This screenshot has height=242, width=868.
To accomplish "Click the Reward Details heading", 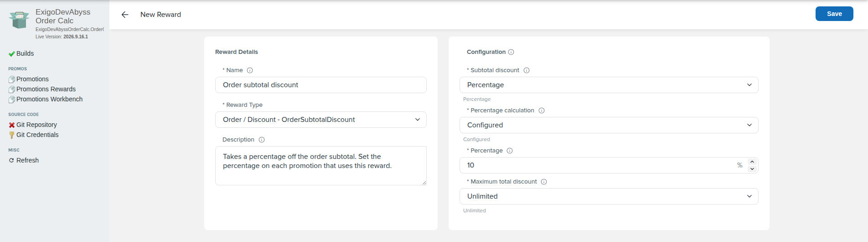I will 237,52.
